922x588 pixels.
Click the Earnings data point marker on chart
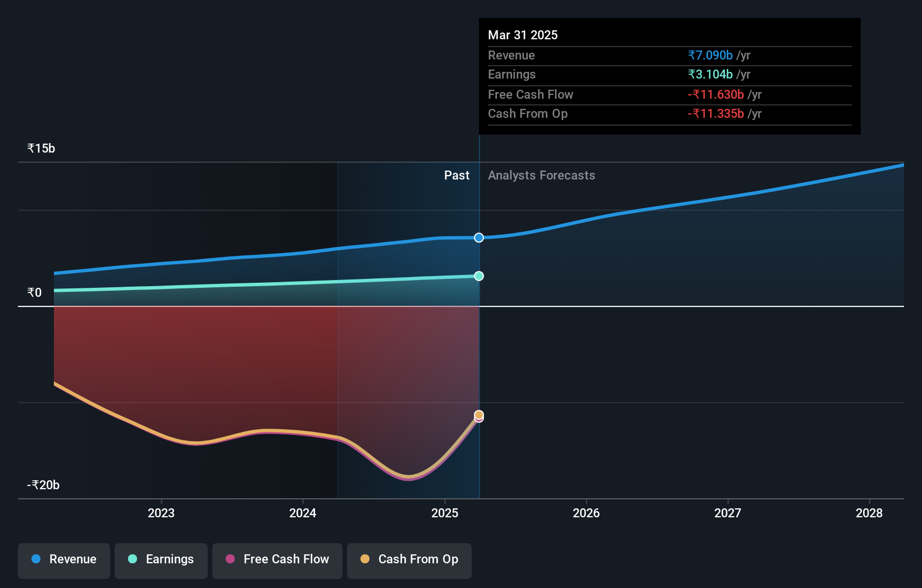479,276
